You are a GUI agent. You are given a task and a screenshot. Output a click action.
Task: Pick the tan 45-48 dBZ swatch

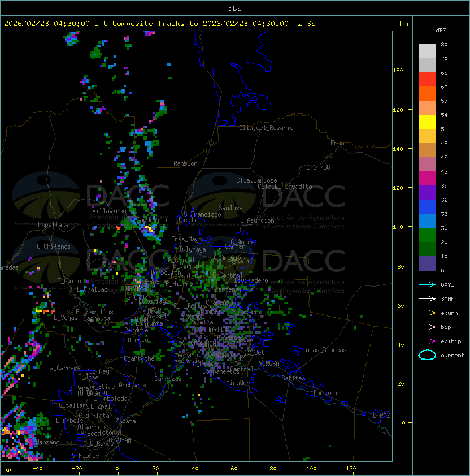pyautogui.click(x=427, y=150)
